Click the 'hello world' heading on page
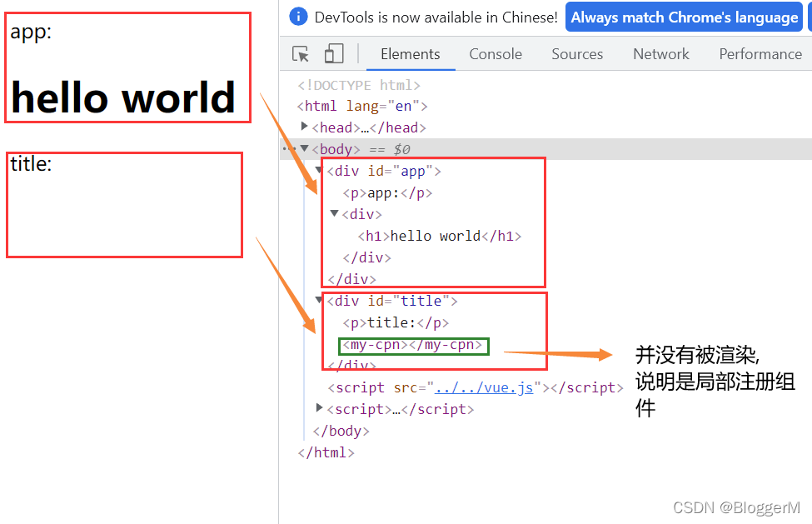Viewport: 812px width, 524px height. [123, 97]
